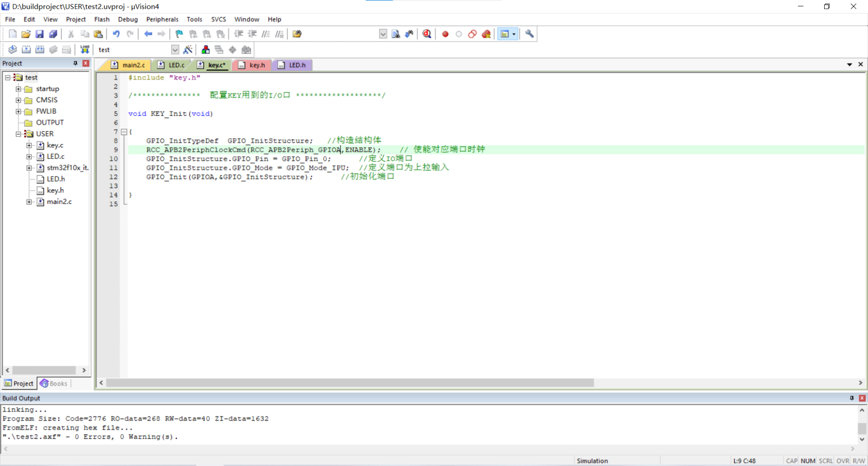Close the active editor tab
The image size is (868, 466).
pyautogui.click(x=861, y=64)
